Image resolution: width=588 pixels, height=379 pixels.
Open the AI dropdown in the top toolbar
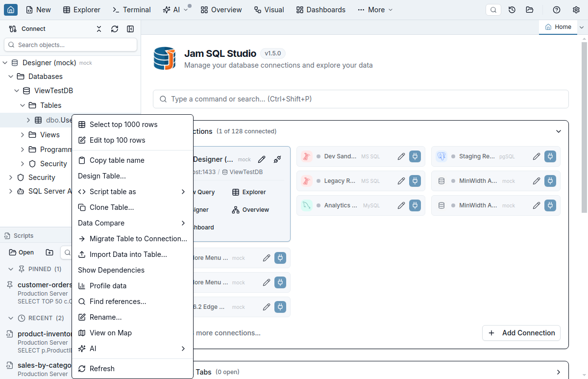[x=175, y=10]
